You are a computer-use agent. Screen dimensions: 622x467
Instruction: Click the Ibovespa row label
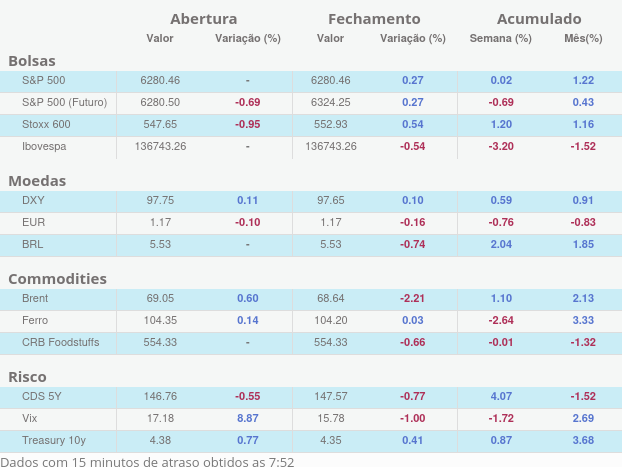coord(45,146)
